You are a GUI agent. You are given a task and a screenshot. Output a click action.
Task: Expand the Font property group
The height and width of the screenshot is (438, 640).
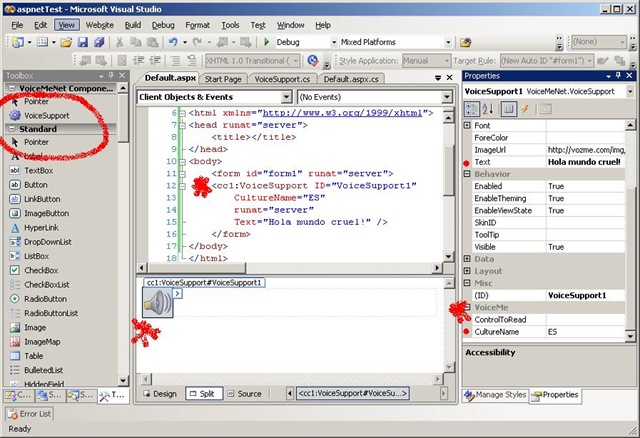tap(467, 125)
